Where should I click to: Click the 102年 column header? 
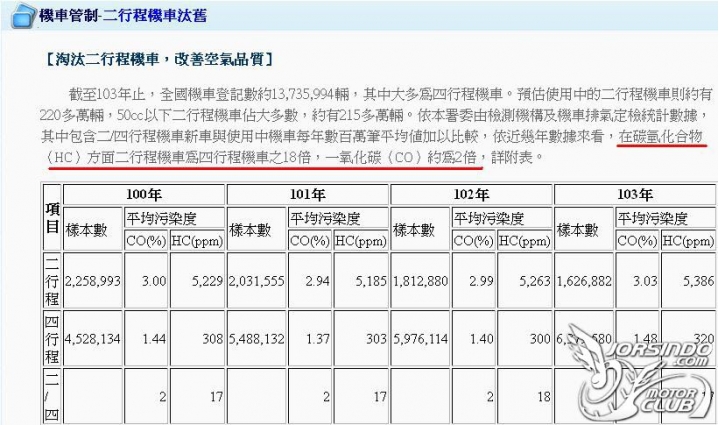click(471, 195)
